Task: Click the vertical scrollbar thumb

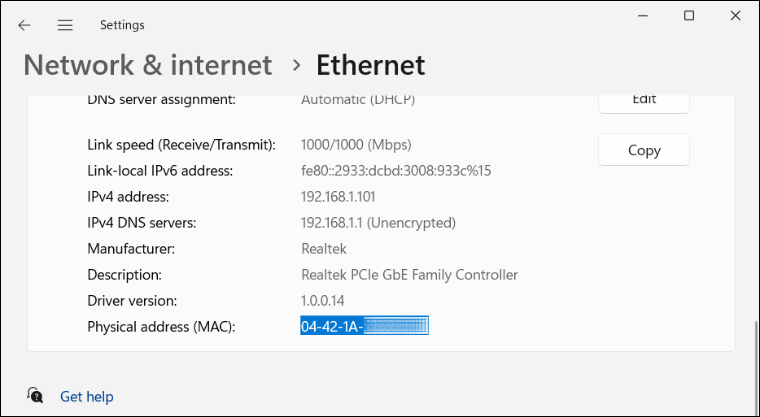Action: click(755, 369)
